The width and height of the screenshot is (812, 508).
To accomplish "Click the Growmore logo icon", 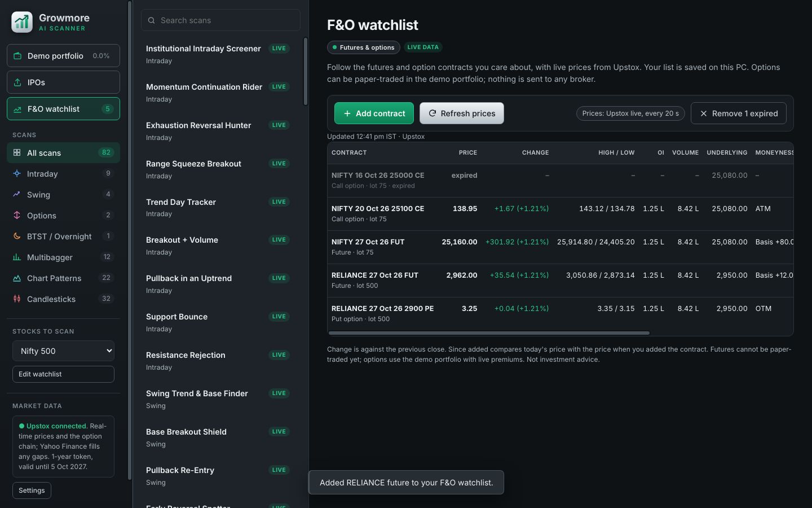I will [x=22, y=22].
